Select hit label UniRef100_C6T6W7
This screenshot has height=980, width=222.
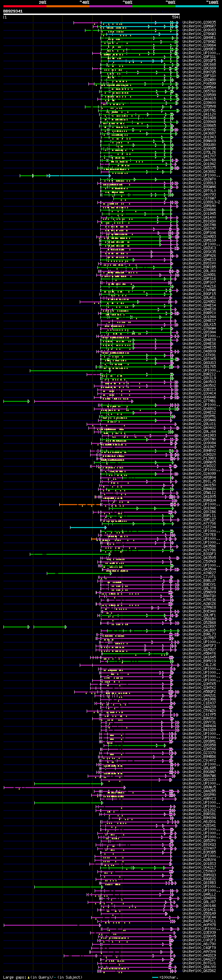click(199, 198)
